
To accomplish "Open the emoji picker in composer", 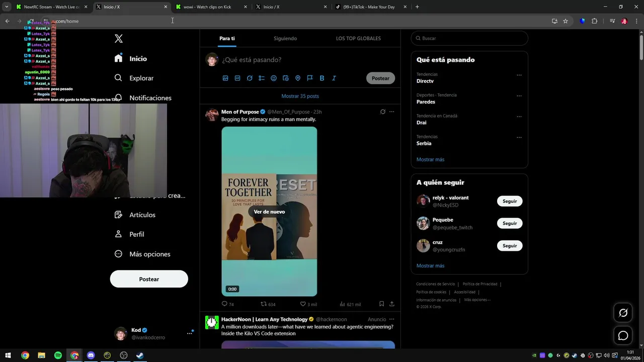I will pyautogui.click(x=274, y=78).
